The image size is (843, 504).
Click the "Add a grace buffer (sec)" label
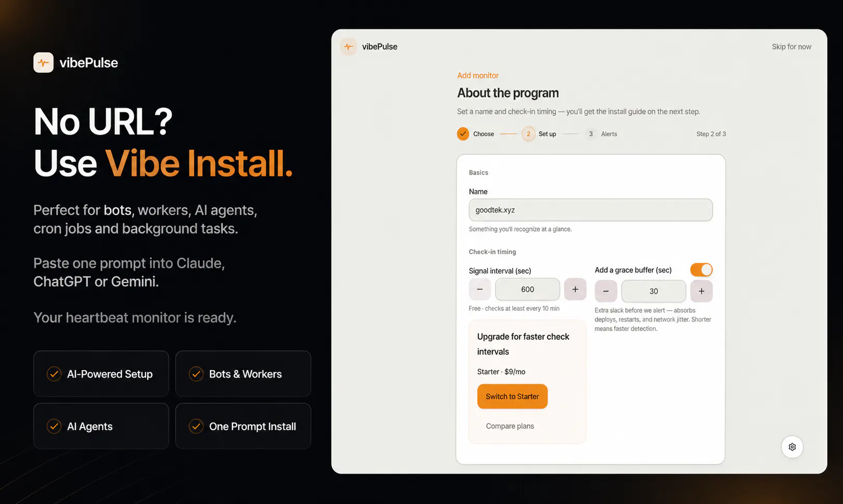coord(633,270)
